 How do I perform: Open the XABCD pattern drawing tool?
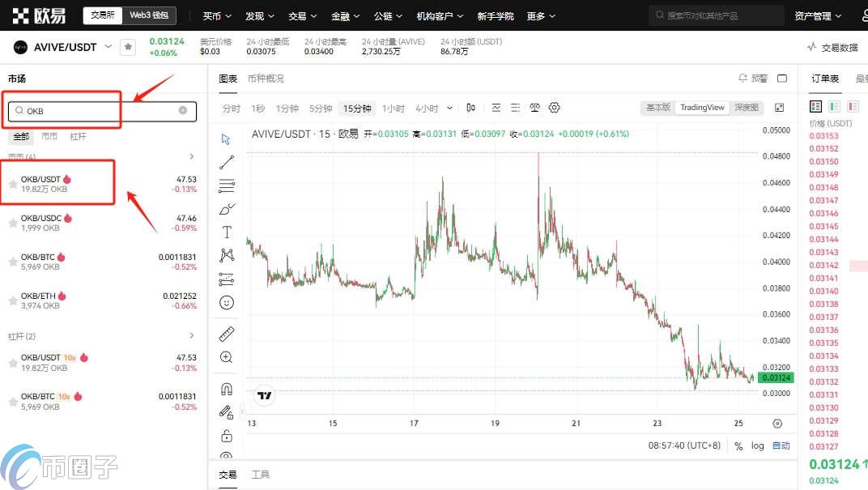(x=226, y=255)
